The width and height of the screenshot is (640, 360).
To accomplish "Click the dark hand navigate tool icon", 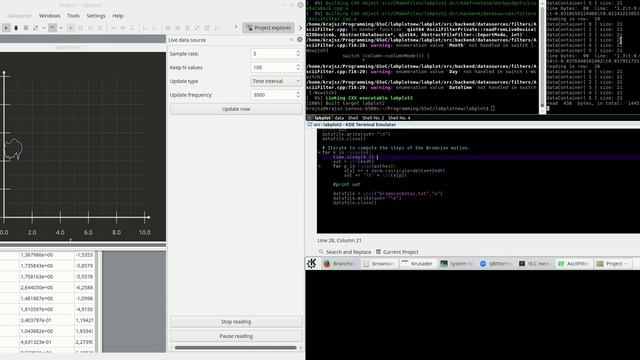I will 16,28.
